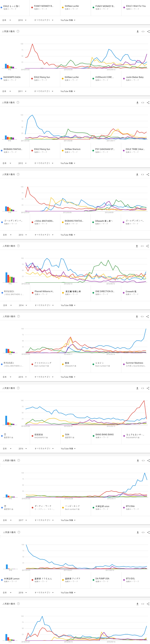Screen dimensions: 150x644
Task: Open embed code for the 2014 chart
Action: point(142,316)
